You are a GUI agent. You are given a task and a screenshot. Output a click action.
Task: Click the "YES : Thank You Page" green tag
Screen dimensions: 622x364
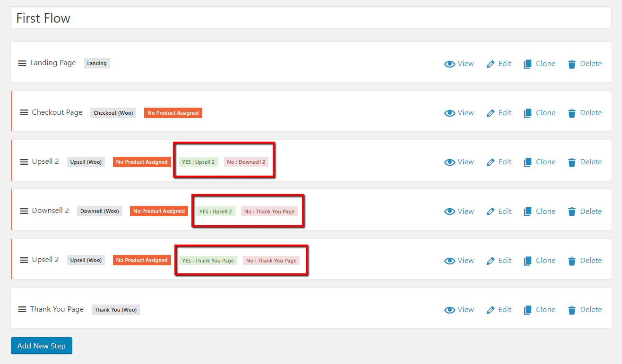tap(208, 261)
